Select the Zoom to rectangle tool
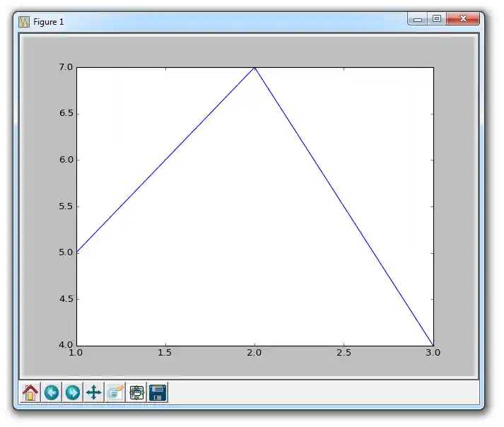 [x=115, y=392]
